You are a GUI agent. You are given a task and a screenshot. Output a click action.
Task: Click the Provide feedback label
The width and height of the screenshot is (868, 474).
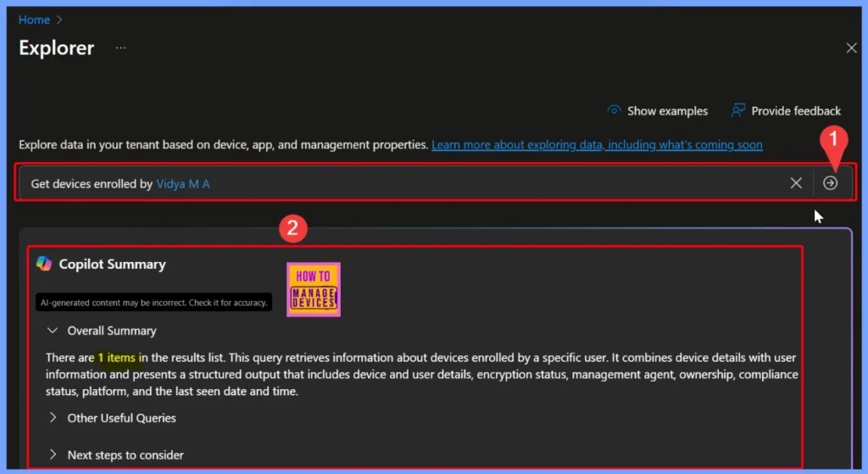[795, 111]
